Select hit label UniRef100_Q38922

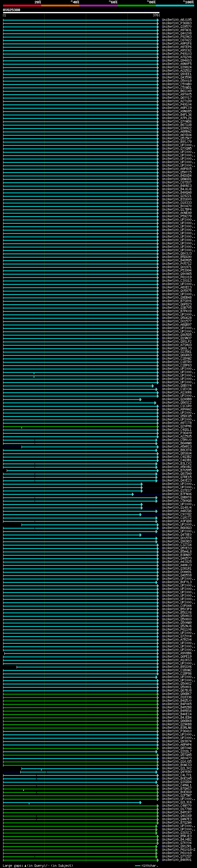tap(177, 128)
